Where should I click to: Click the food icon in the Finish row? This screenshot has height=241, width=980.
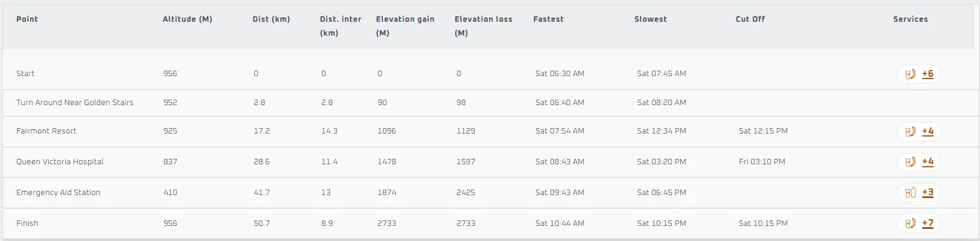pos(910,223)
